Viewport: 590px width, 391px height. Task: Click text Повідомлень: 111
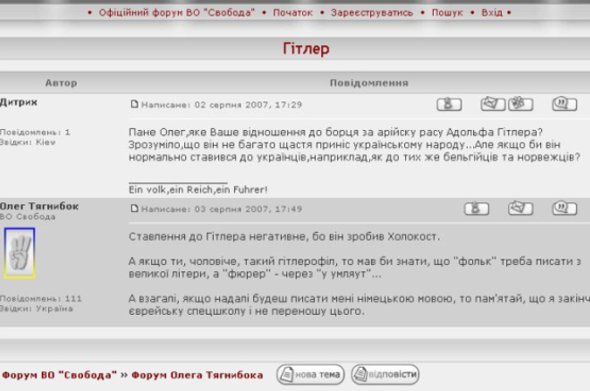41,299
